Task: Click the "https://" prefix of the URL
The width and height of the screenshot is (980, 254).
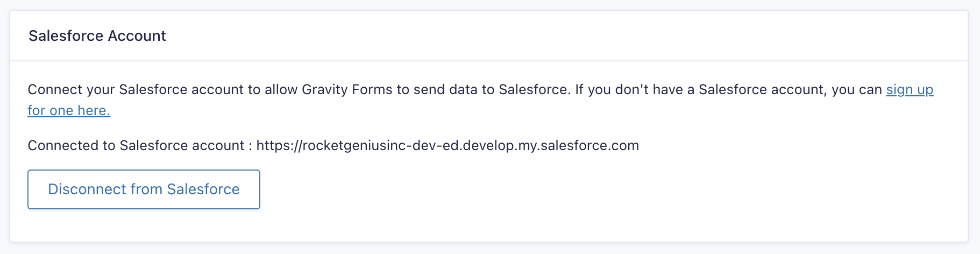Action: coord(279,146)
